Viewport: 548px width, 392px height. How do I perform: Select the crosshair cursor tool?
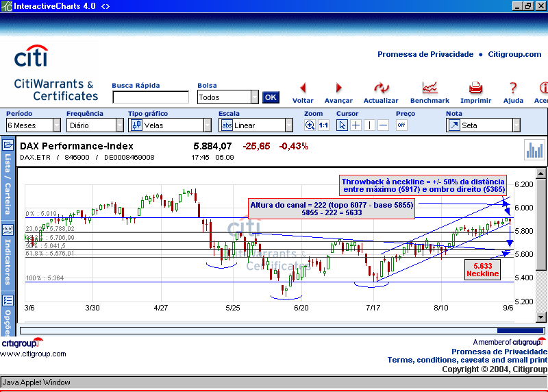(x=356, y=125)
